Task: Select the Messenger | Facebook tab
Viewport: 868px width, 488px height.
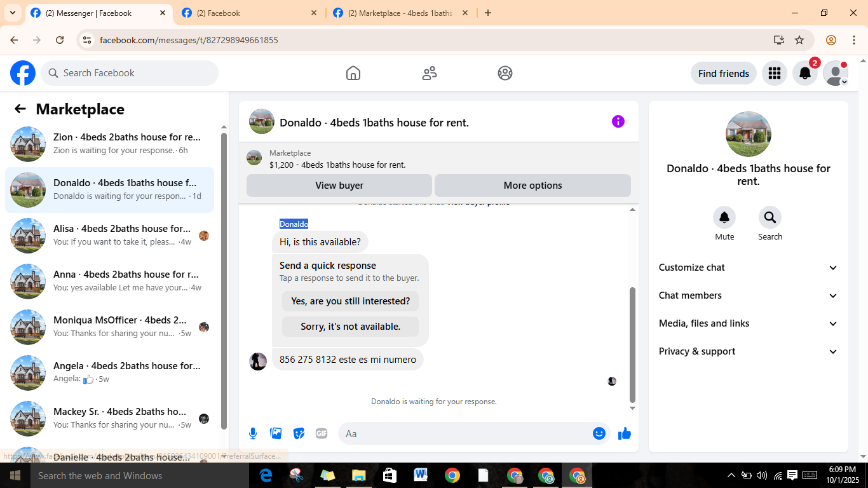Action: 99,13
